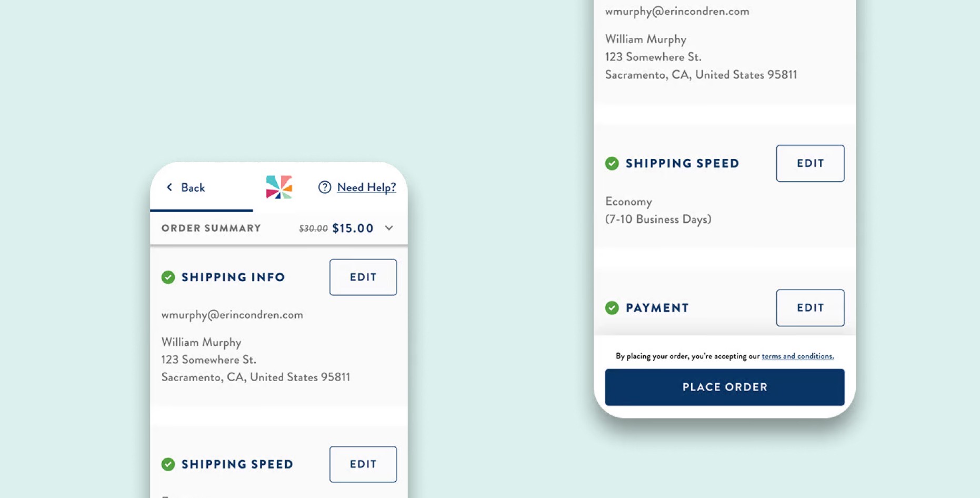Click the Shipping Speed checkmark on left phone
980x498 pixels.
click(168, 464)
